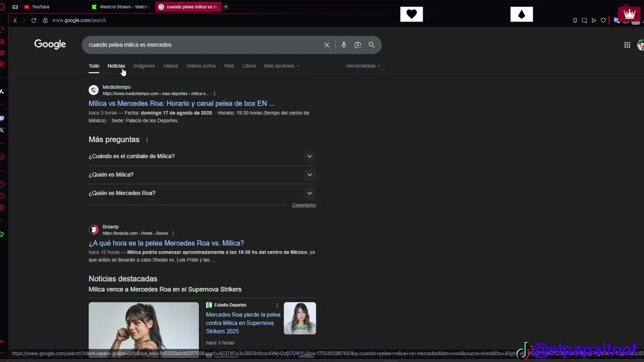Open the Herramientas tools dropdown
This screenshot has height=362, width=644.
click(x=363, y=66)
